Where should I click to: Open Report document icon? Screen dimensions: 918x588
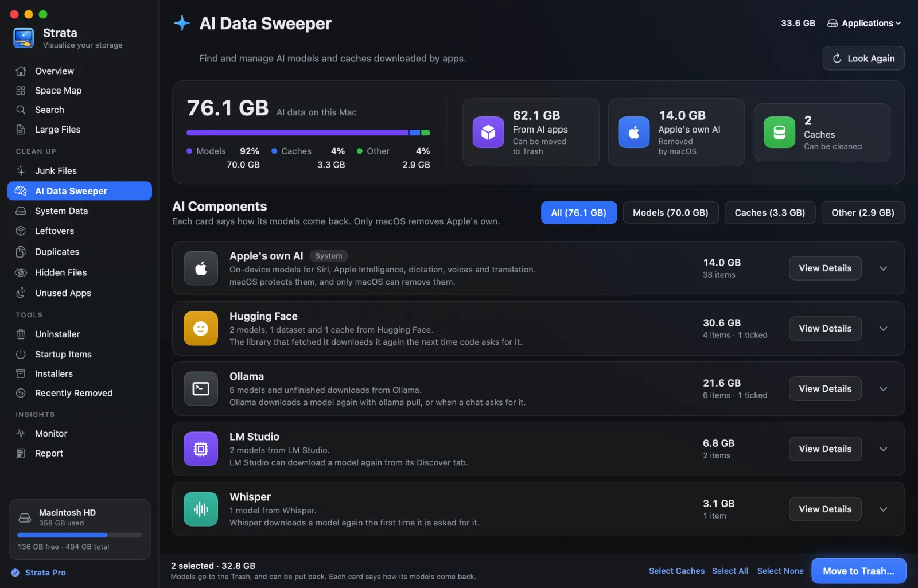(21, 454)
